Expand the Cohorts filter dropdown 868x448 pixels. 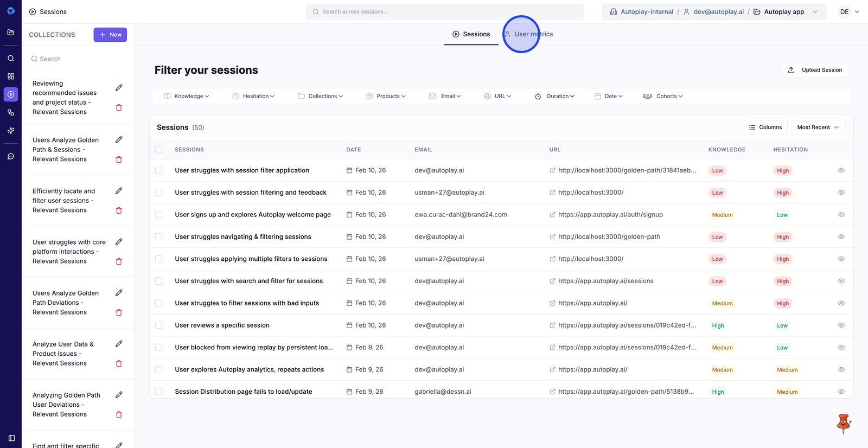click(663, 96)
